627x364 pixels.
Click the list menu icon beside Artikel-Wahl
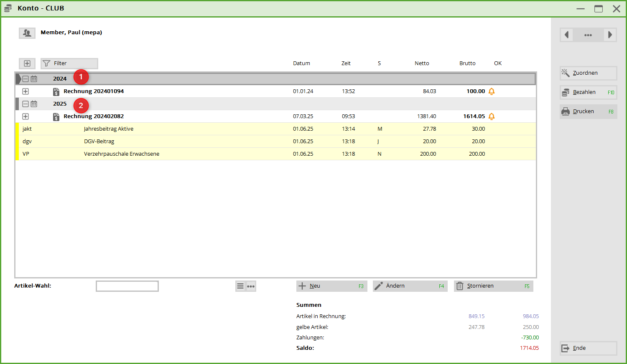tap(240, 286)
